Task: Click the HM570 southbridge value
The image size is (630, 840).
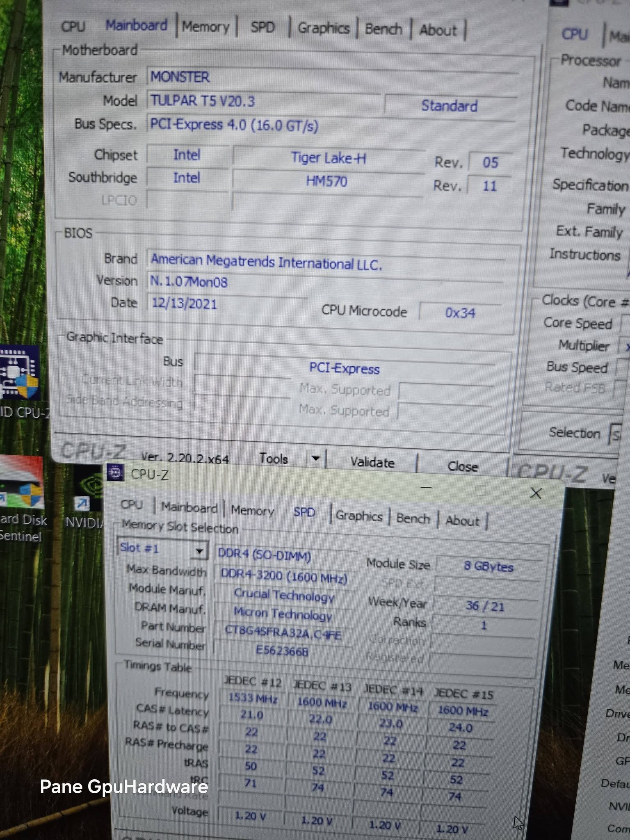Action: click(327, 181)
